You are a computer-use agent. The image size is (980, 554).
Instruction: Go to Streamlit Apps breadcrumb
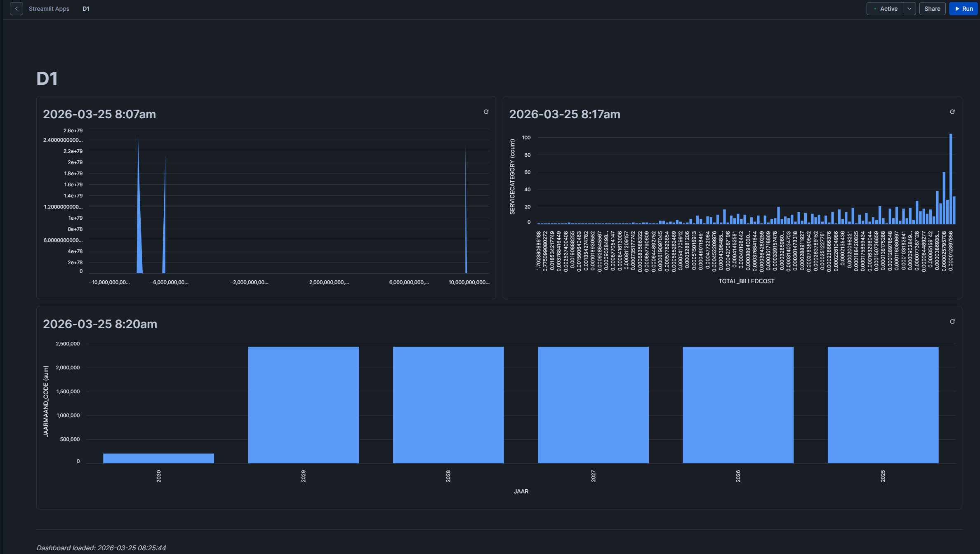point(49,9)
